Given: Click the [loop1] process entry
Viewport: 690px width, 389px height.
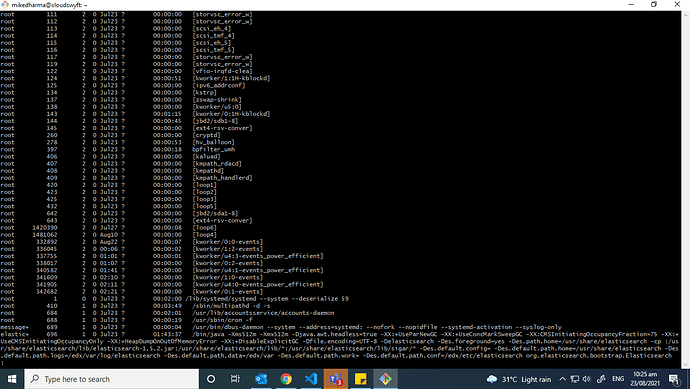Looking at the screenshot, I should point(205,185).
